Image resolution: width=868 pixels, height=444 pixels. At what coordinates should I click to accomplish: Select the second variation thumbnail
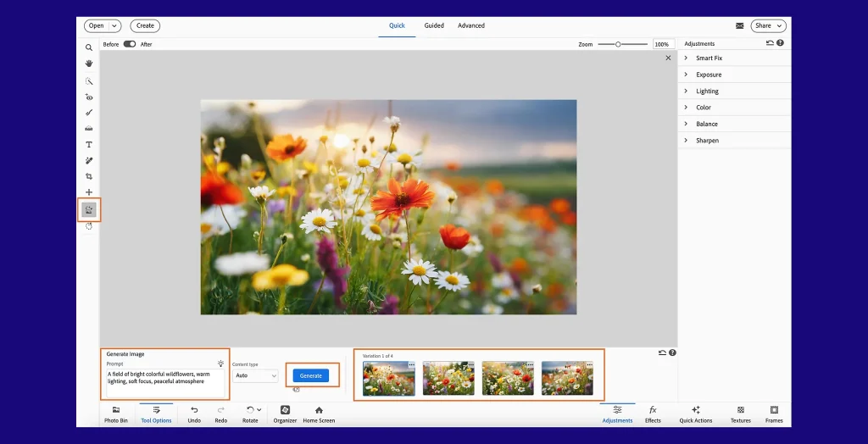(448, 379)
